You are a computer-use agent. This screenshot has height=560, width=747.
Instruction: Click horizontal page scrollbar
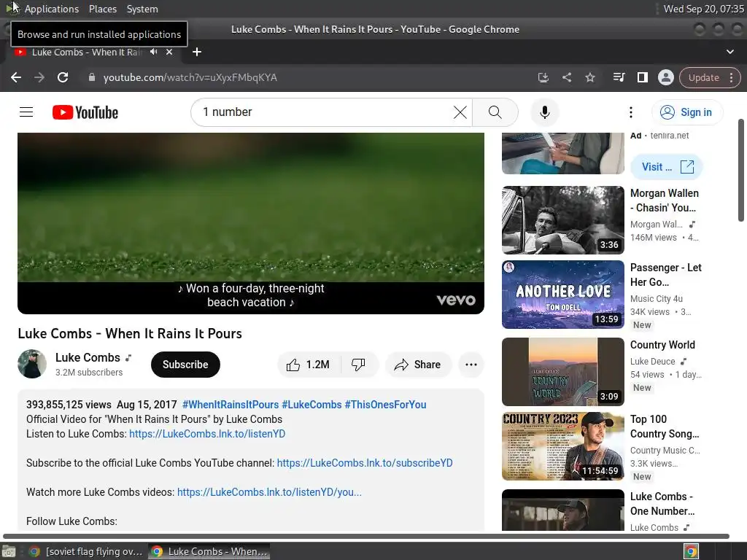pos(366,536)
